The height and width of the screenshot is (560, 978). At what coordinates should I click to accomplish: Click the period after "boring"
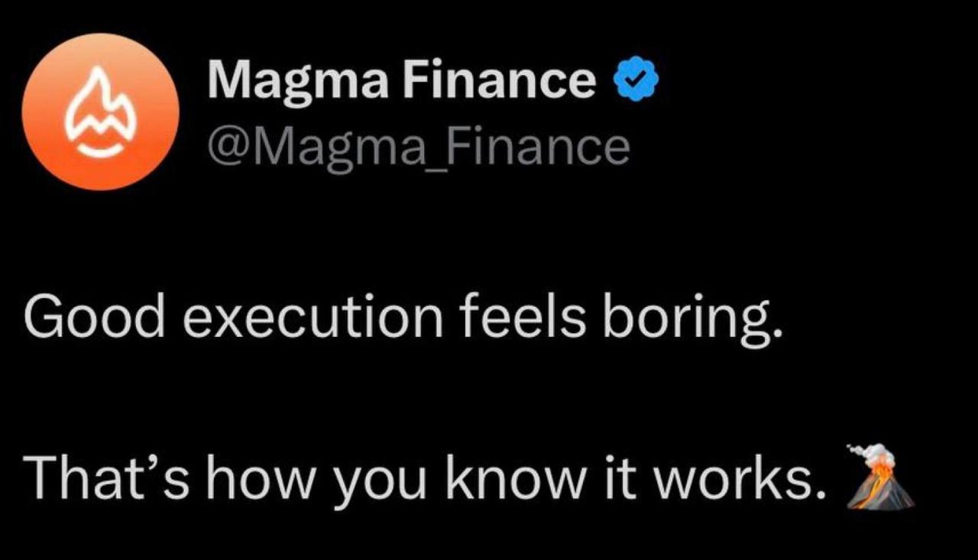click(777, 332)
